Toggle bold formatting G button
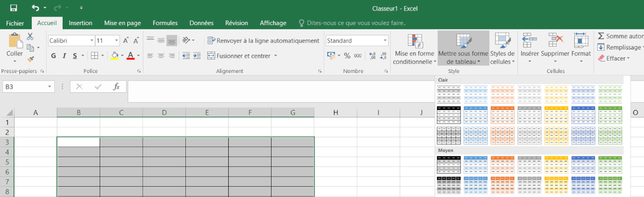This screenshot has height=197, width=644. (53, 55)
